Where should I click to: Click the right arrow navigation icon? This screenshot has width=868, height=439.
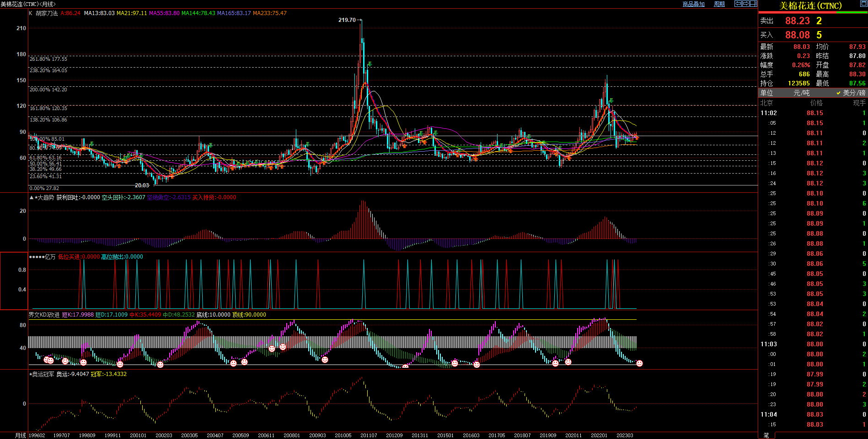point(745,4)
